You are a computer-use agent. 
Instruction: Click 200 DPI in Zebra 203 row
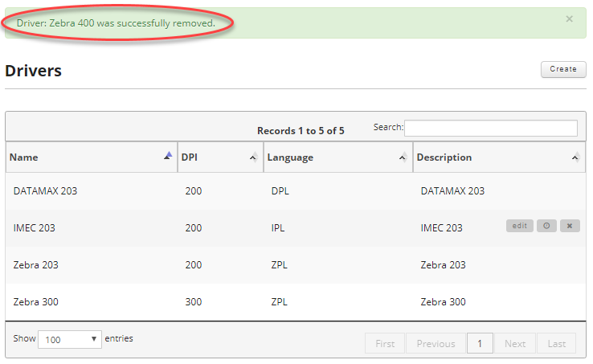(x=194, y=265)
